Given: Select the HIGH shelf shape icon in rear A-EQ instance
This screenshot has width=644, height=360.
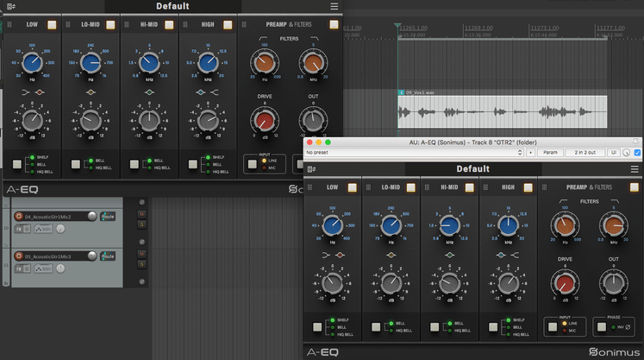Looking at the screenshot, I should [x=214, y=92].
